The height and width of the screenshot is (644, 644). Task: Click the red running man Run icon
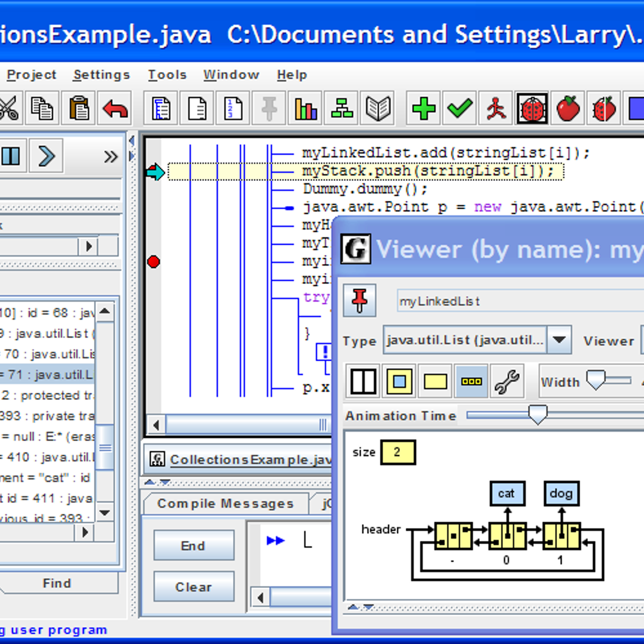click(496, 108)
